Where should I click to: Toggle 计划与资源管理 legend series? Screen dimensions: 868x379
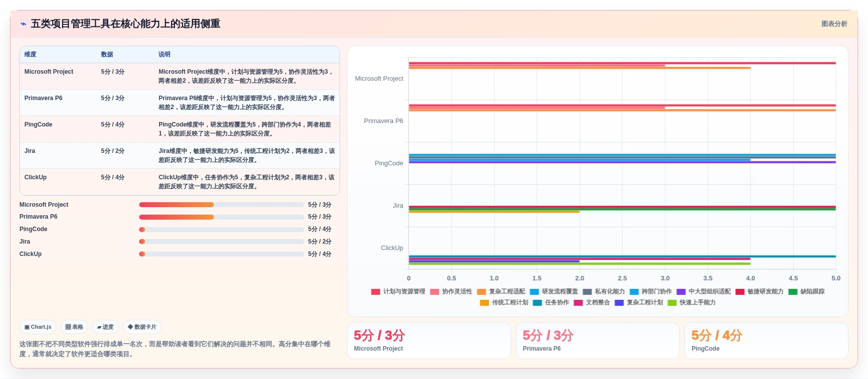pos(398,291)
